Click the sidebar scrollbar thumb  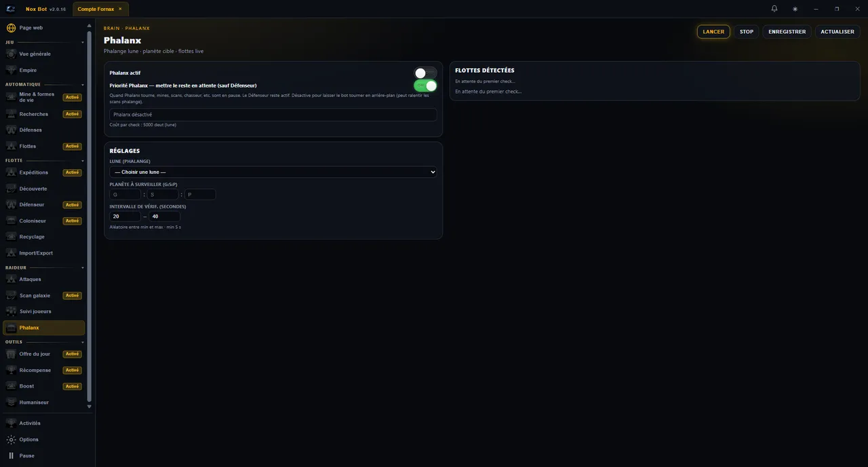89,216
